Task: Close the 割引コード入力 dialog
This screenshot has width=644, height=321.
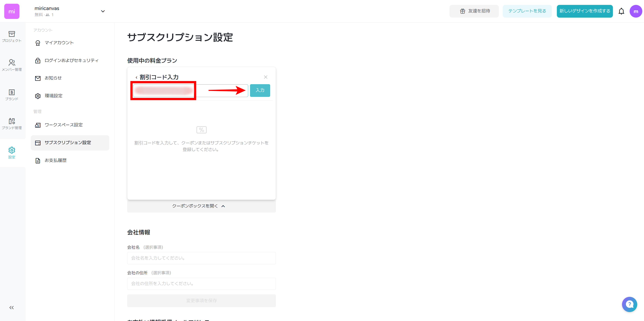Action: [x=266, y=77]
